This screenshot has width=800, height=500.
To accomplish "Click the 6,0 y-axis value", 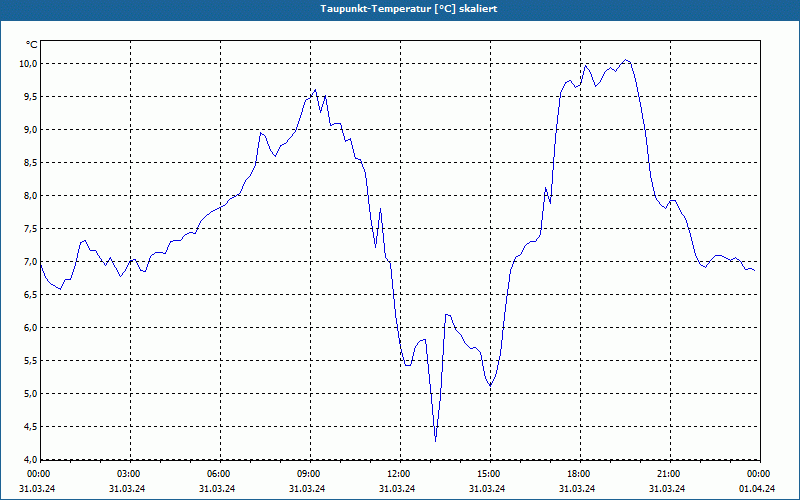I will (x=30, y=328).
